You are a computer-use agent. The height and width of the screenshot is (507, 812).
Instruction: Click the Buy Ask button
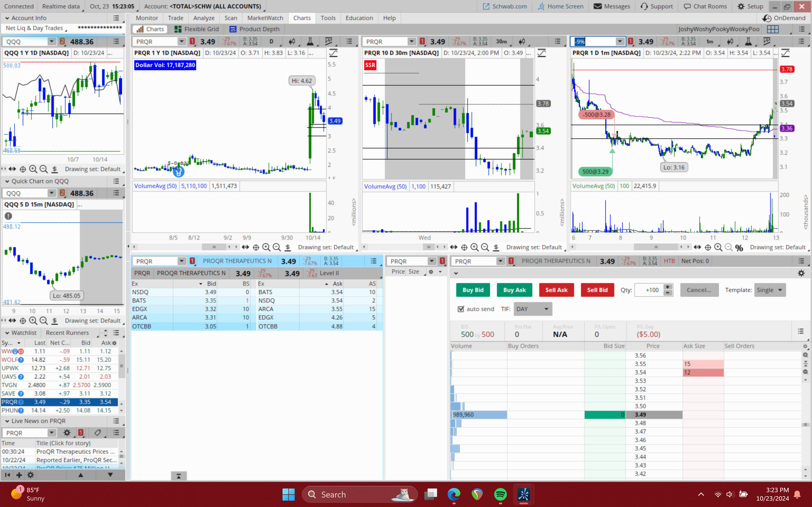click(514, 290)
